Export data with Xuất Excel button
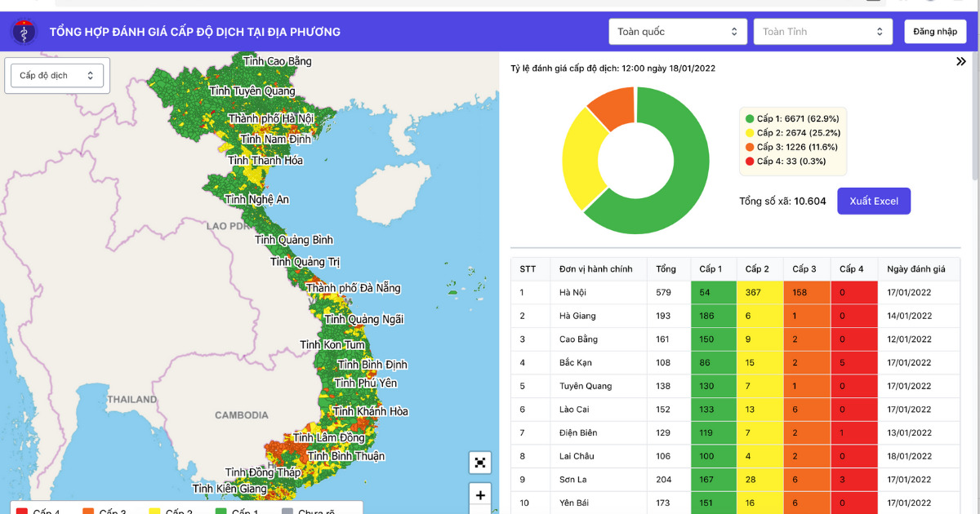 pos(873,202)
